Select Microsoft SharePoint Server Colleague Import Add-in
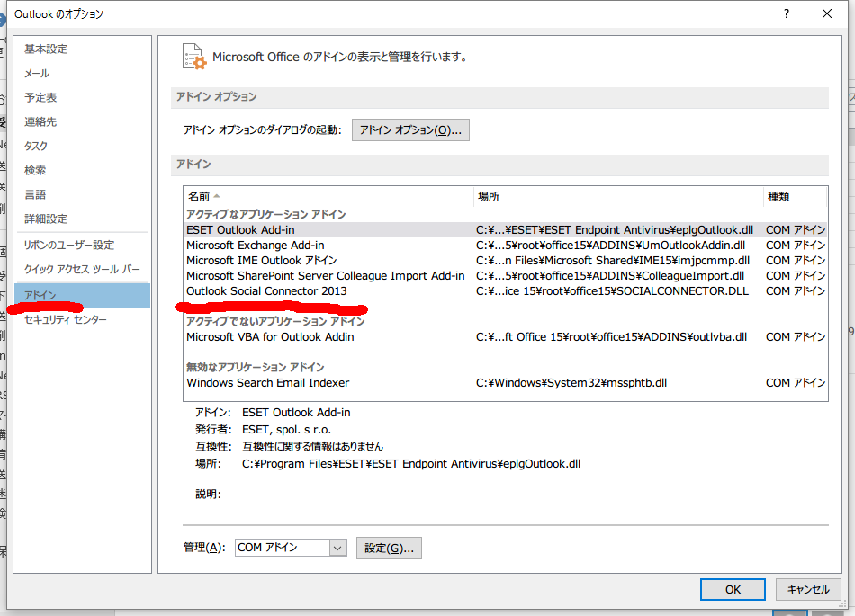The height and width of the screenshot is (616, 855). coord(506,275)
